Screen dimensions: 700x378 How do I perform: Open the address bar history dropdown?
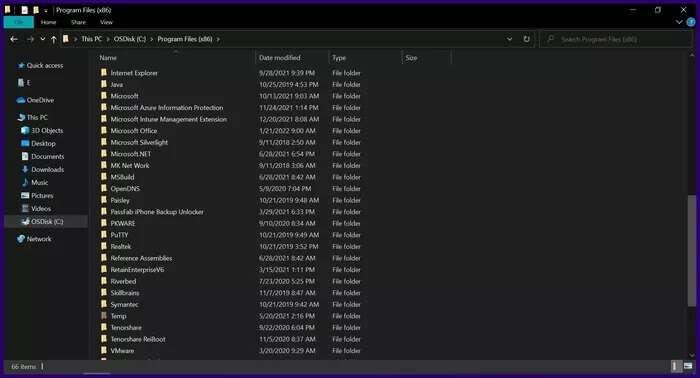pyautogui.click(x=509, y=39)
